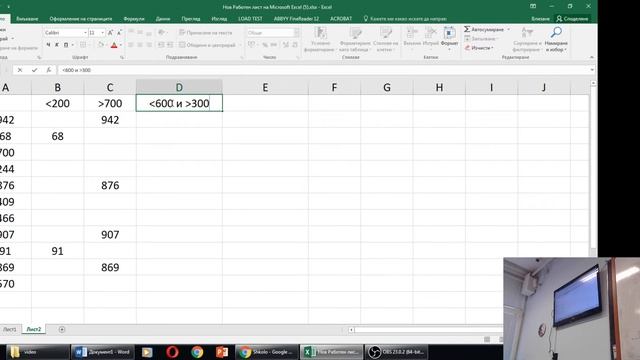Viewport: 640px width, 360px height.
Task: Switch to OBS window on taskbar
Action: [396, 351]
